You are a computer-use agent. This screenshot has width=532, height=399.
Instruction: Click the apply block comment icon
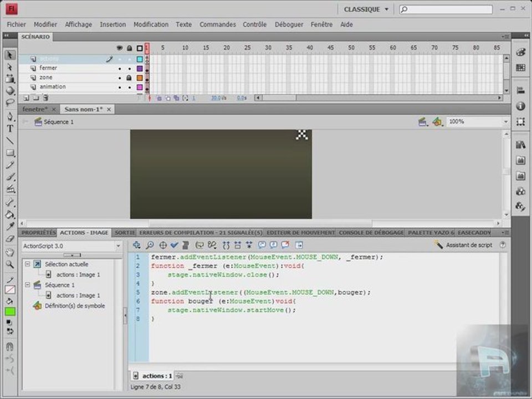pyautogui.click(x=262, y=245)
